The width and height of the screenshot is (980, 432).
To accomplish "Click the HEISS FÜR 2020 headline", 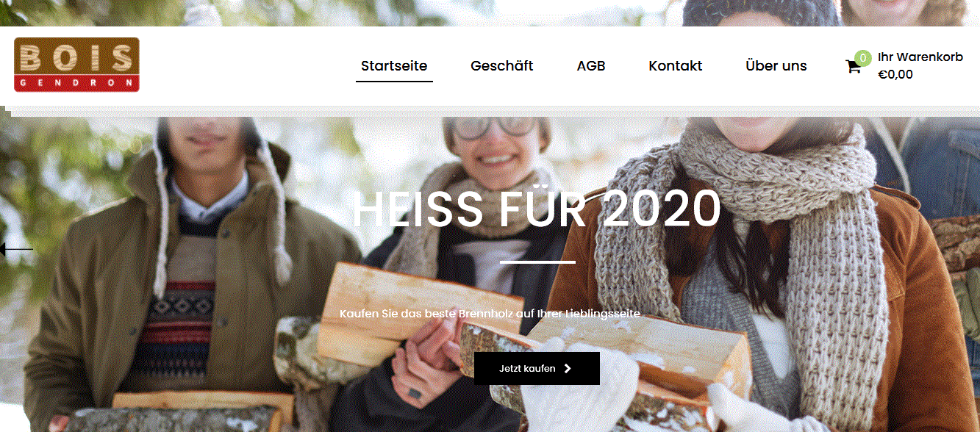I will point(537,209).
